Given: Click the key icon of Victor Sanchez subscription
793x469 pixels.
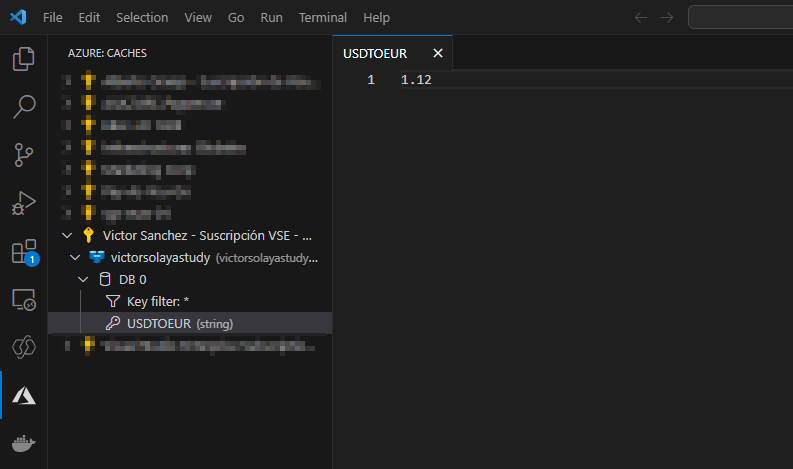Looking at the screenshot, I should [x=89, y=235].
